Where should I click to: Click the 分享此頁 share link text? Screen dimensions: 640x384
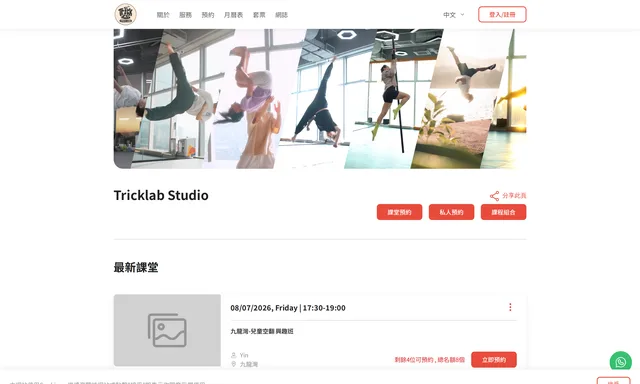coord(514,195)
